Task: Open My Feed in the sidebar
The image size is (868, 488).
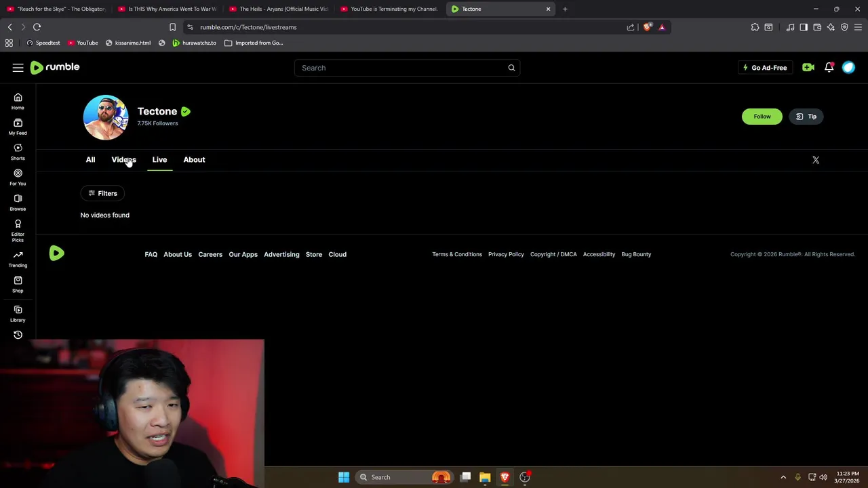Action: [18, 127]
